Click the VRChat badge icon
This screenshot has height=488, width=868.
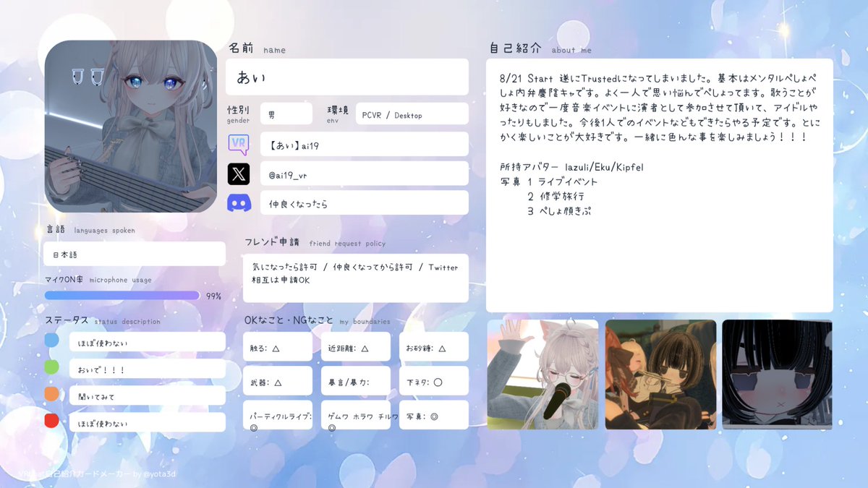239,144
